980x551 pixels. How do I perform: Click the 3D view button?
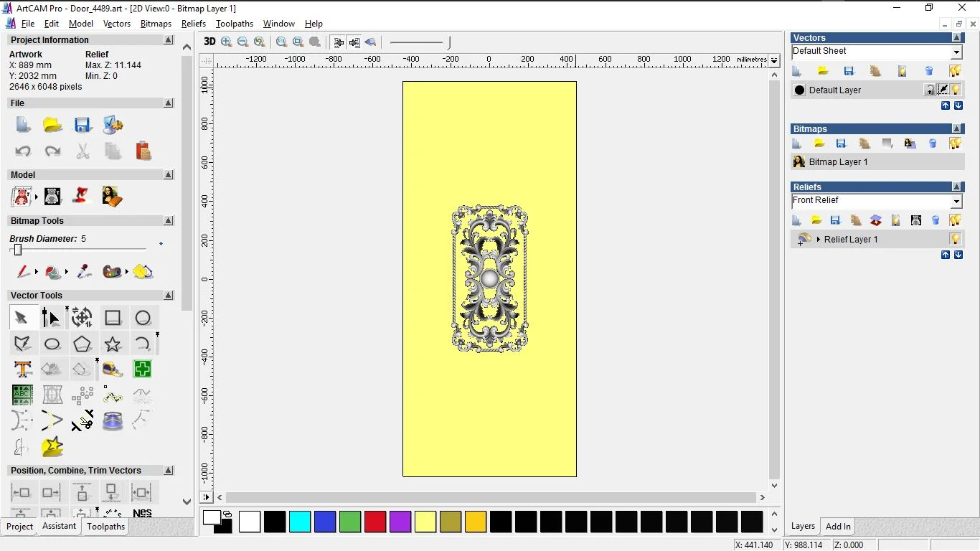pyautogui.click(x=209, y=42)
